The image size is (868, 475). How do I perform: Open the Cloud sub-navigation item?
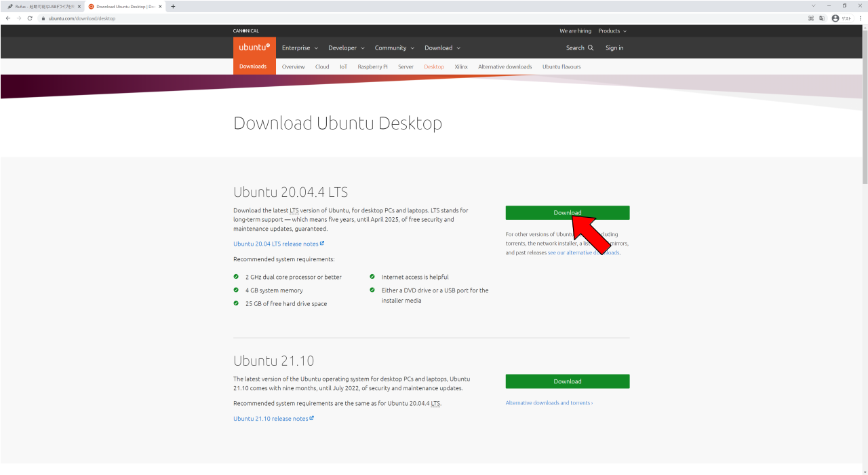(322, 66)
